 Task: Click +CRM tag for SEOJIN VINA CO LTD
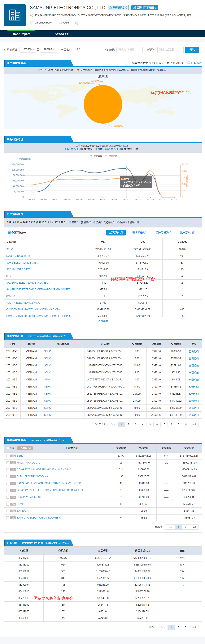tap(13, 497)
